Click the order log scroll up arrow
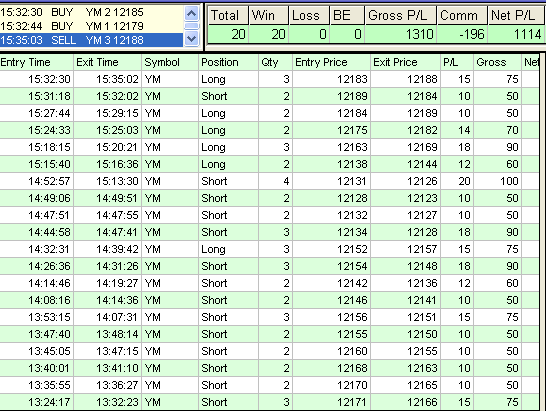Image resolution: width=546 pixels, height=411 pixels. [192, 14]
